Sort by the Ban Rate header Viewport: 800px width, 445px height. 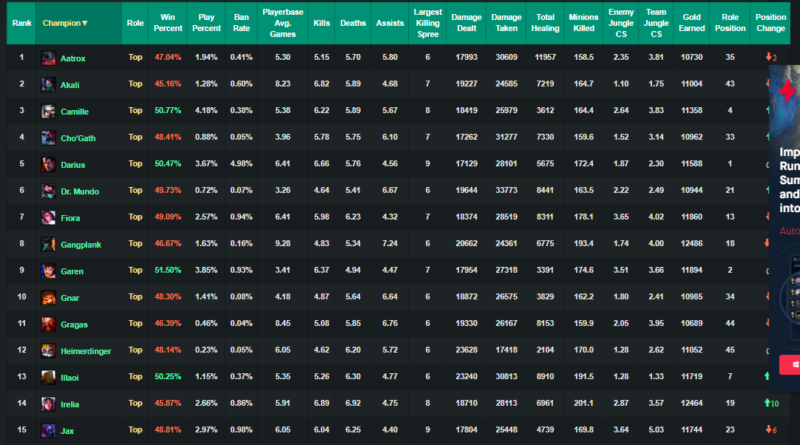(x=241, y=22)
